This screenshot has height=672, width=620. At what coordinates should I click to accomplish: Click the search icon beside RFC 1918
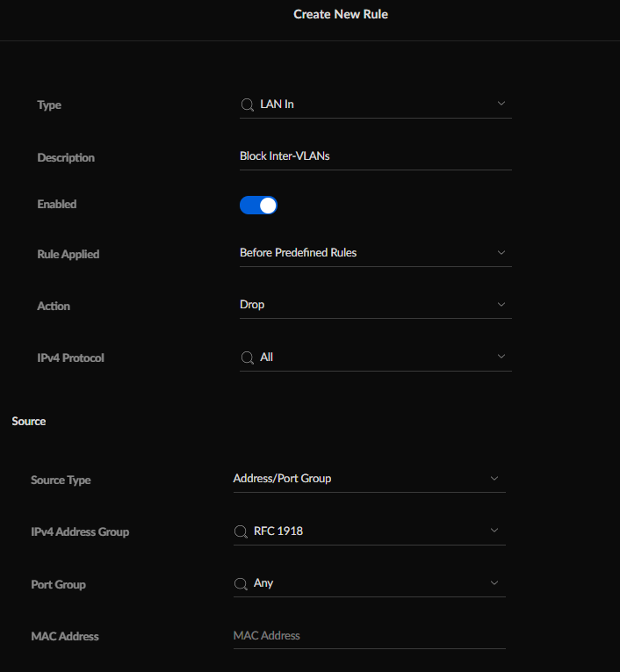point(241,531)
